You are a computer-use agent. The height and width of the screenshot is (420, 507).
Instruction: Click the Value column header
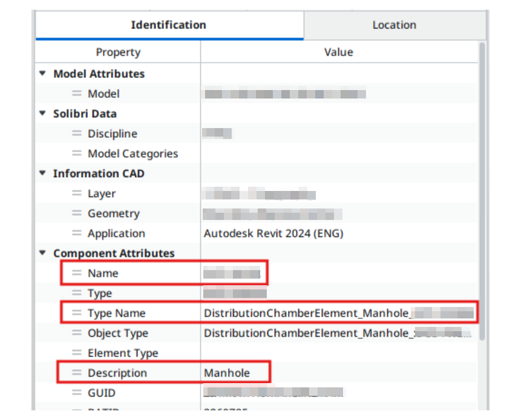(x=339, y=52)
